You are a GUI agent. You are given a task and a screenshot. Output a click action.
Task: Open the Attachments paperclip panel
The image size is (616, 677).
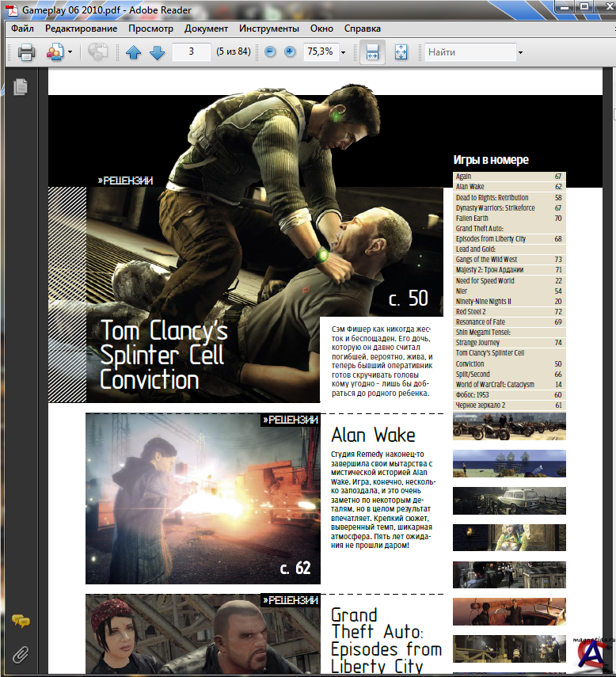(21, 654)
